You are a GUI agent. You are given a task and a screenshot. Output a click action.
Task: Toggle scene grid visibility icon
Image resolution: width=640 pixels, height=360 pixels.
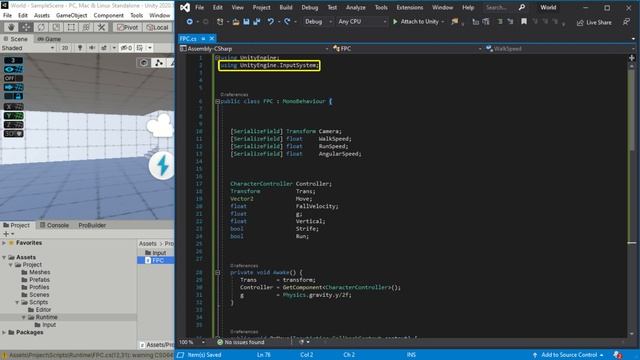140,48
